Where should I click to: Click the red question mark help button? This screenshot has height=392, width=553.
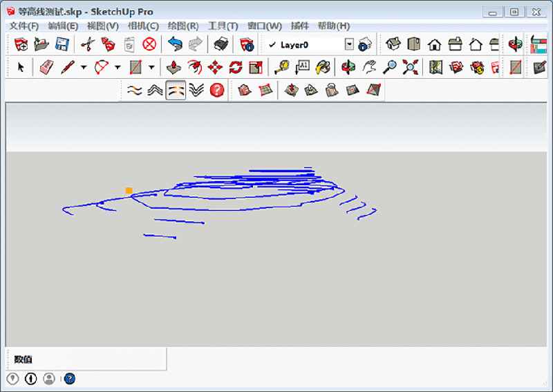coord(217,90)
